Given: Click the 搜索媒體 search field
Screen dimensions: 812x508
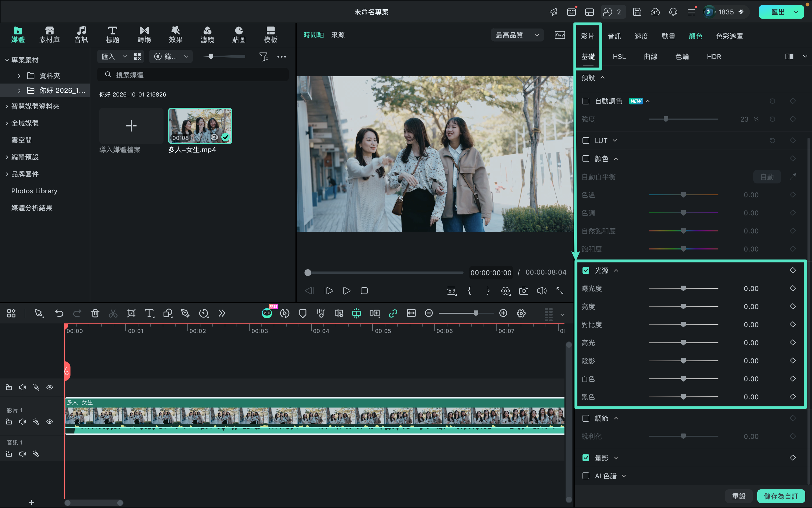Looking at the screenshot, I should pyautogui.click(x=193, y=75).
